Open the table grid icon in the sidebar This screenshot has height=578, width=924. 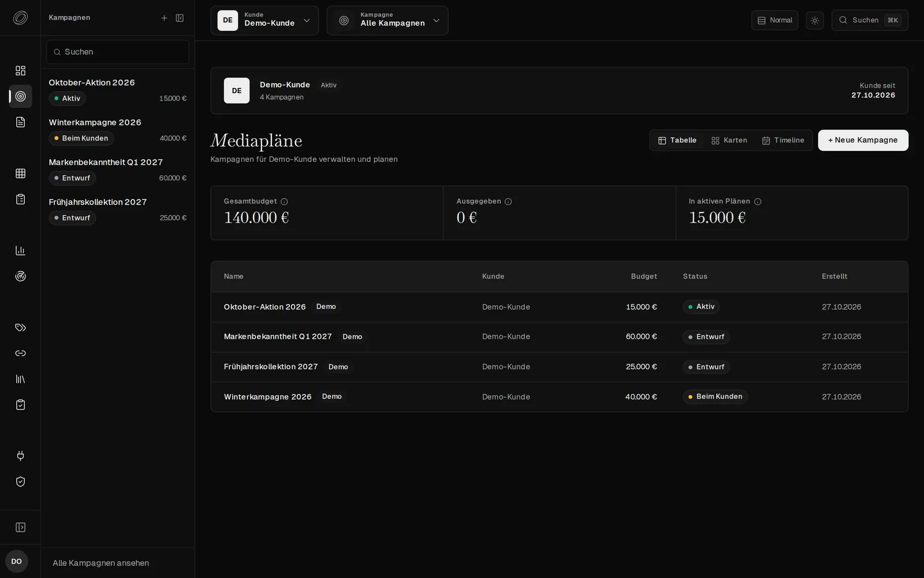pos(20,173)
